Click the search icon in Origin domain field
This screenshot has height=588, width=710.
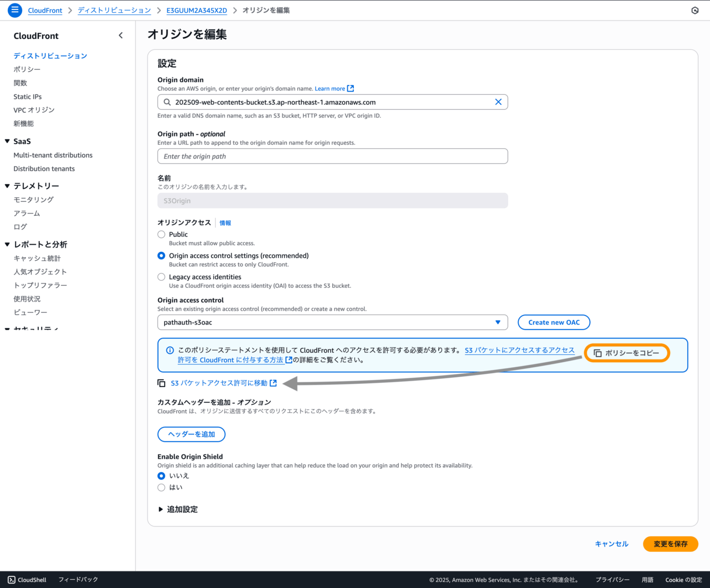pos(167,102)
